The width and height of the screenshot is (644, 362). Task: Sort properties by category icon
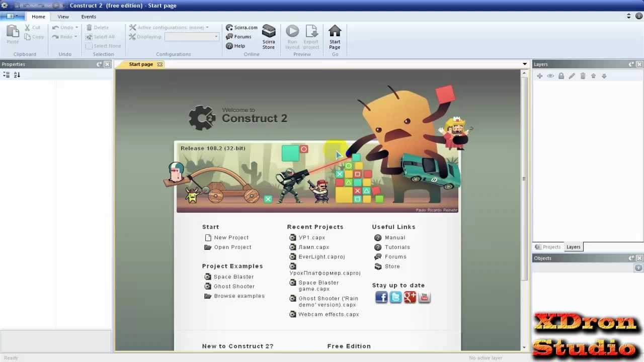pyautogui.click(x=7, y=74)
